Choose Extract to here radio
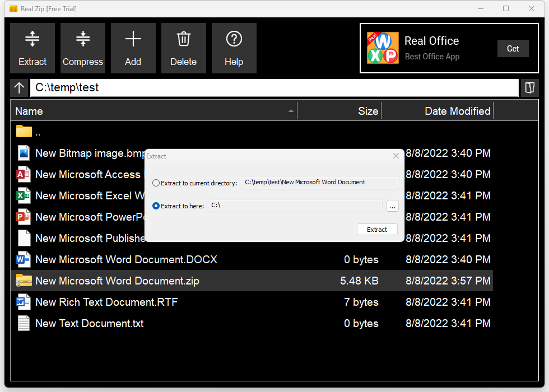The height and width of the screenshot is (392, 549). pyautogui.click(x=156, y=206)
